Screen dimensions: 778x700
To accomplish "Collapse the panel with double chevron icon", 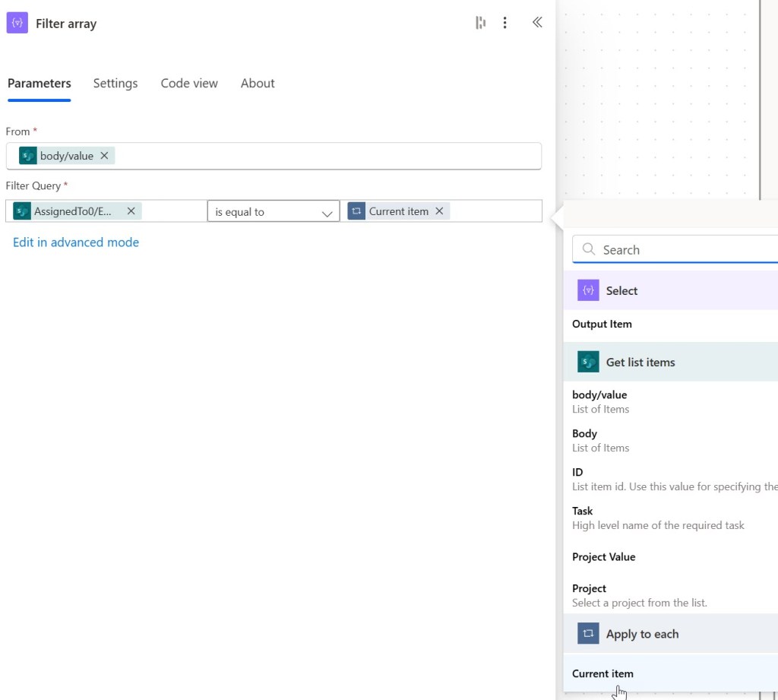I will pyautogui.click(x=537, y=23).
